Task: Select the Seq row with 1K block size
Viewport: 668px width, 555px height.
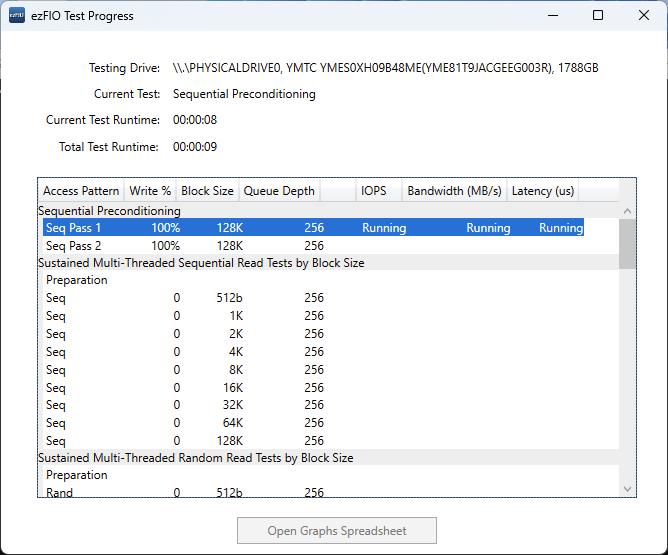Action: click(313, 316)
